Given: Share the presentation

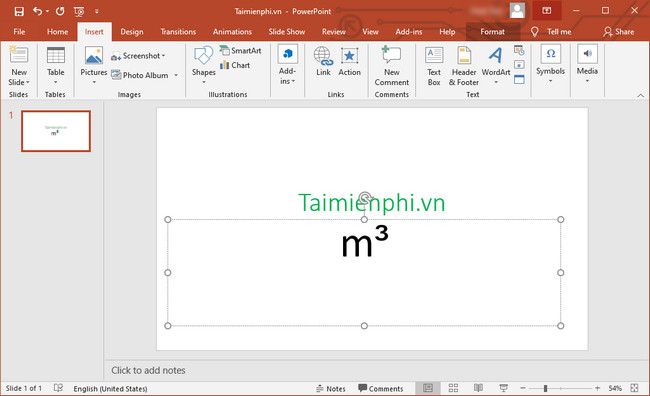Looking at the screenshot, I should point(618,32).
